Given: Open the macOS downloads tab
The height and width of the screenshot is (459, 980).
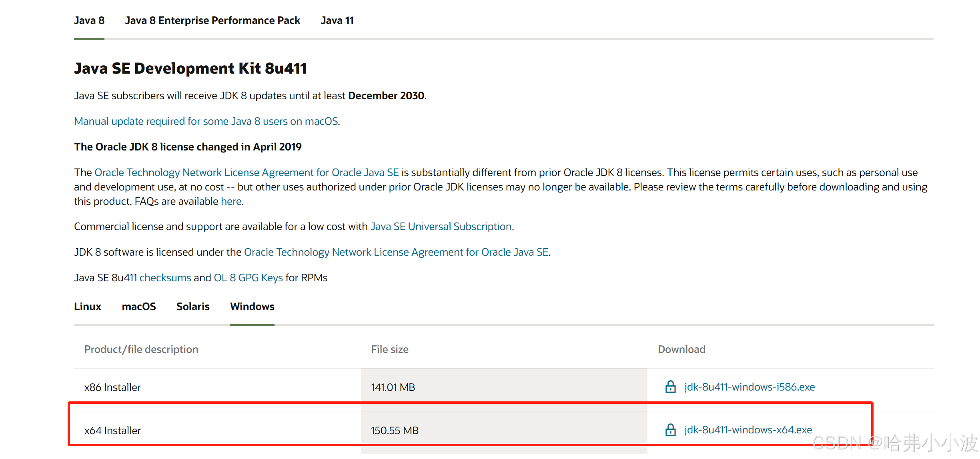Looking at the screenshot, I should [x=138, y=307].
